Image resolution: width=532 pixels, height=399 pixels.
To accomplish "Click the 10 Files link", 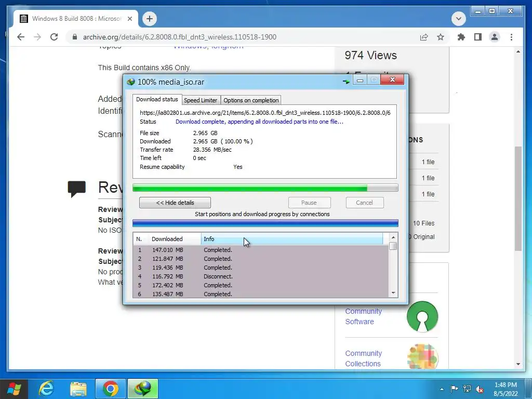I will pyautogui.click(x=424, y=223).
